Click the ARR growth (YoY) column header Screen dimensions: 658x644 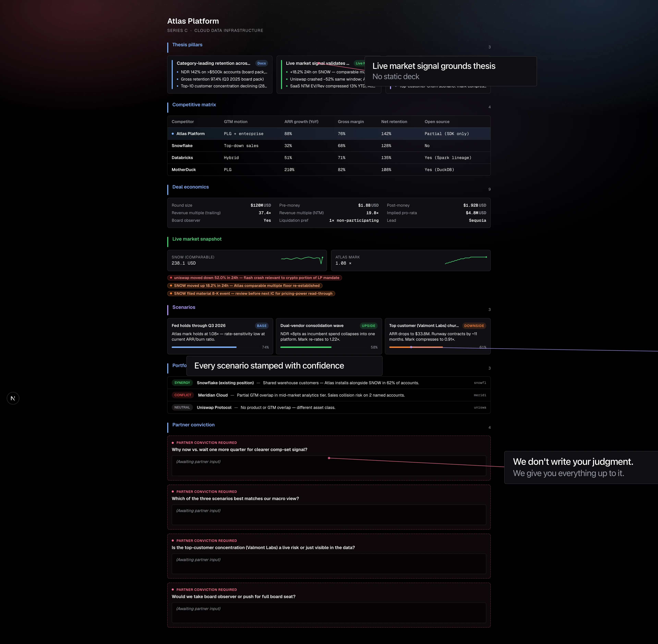301,122
